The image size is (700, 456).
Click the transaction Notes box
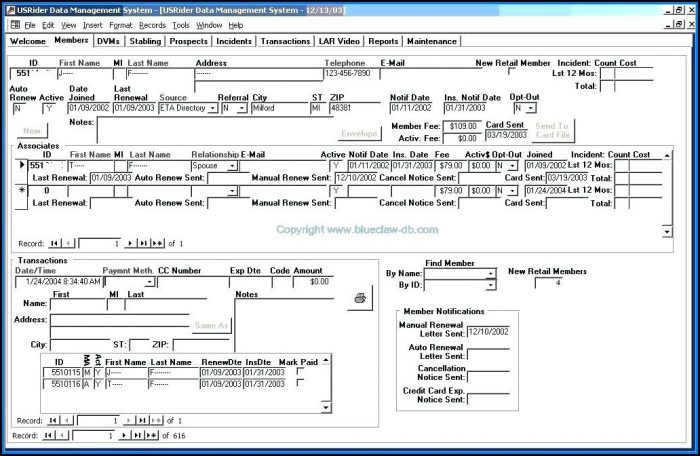284,325
